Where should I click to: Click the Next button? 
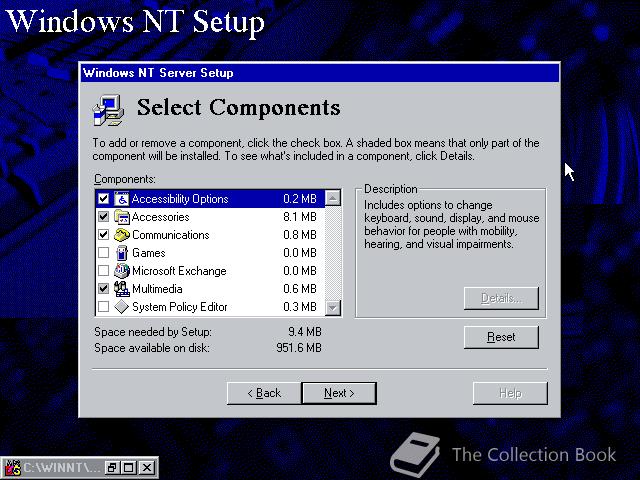[x=339, y=393]
